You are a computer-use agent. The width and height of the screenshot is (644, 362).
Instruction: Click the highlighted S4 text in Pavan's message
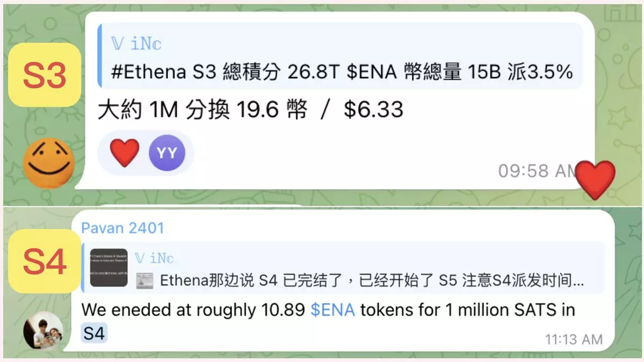(x=94, y=333)
